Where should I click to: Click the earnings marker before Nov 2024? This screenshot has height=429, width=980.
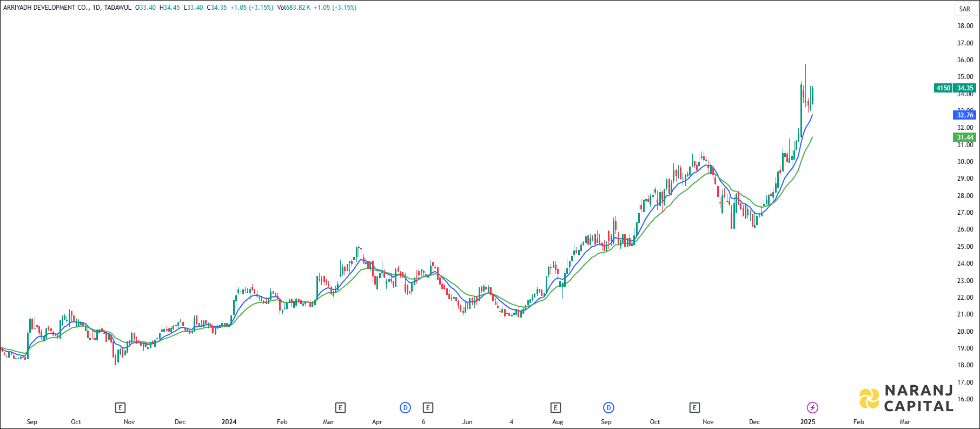(x=694, y=407)
